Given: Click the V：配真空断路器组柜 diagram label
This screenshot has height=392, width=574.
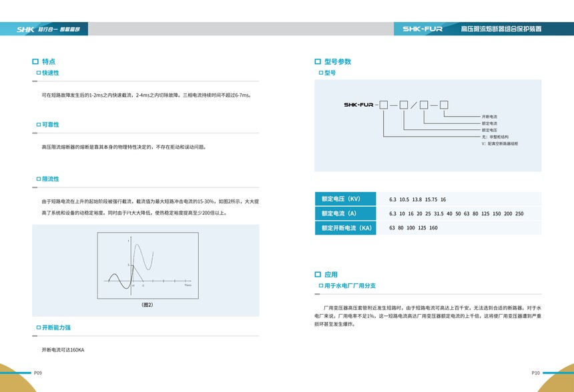Looking at the screenshot, I should click(500, 144).
